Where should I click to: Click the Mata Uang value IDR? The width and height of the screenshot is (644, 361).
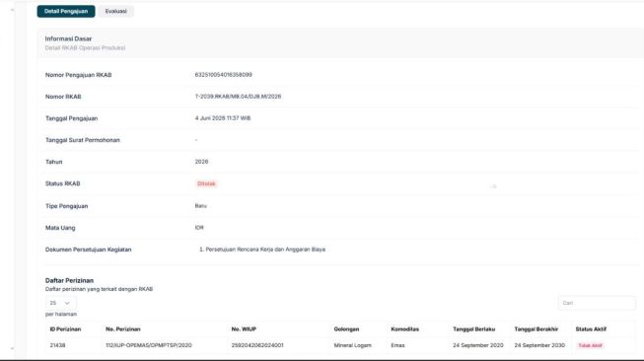click(x=199, y=228)
